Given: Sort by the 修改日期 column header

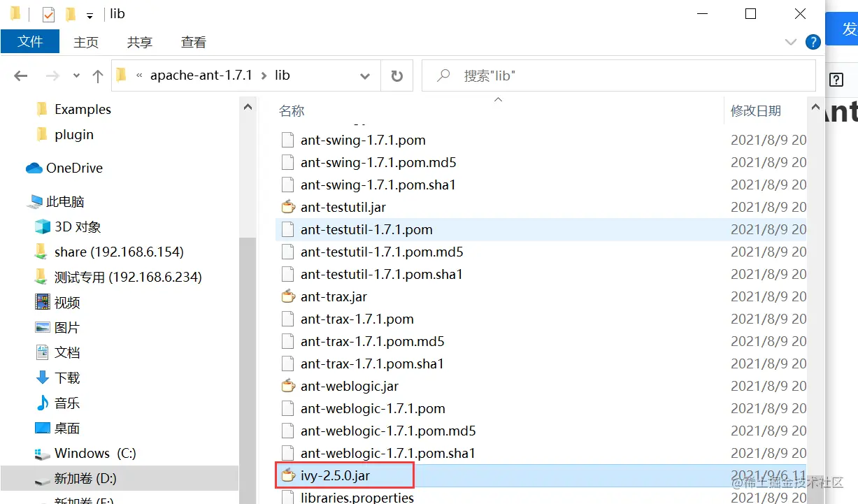Looking at the screenshot, I should tap(756, 110).
